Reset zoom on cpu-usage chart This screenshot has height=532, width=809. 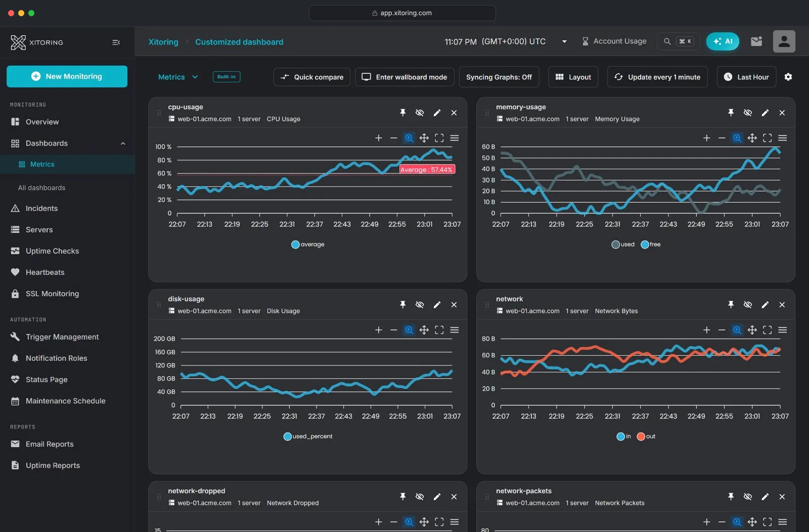click(439, 138)
